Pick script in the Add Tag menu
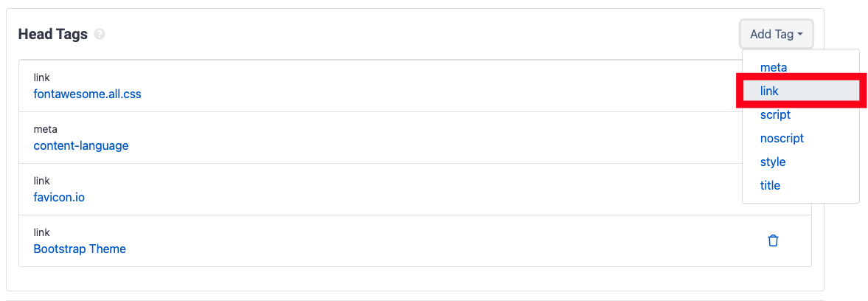This screenshot has height=301, width=868. coord(775,115)
